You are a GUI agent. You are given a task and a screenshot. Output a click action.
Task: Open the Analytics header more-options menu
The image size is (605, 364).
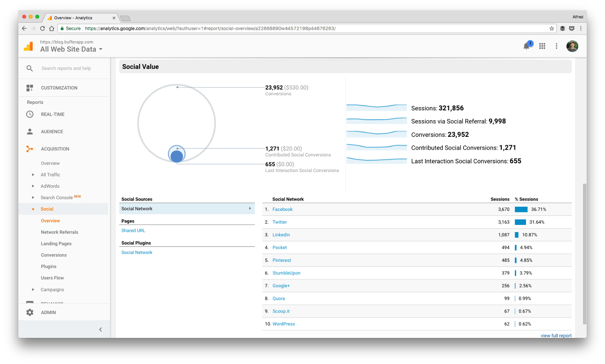(556, 46)
